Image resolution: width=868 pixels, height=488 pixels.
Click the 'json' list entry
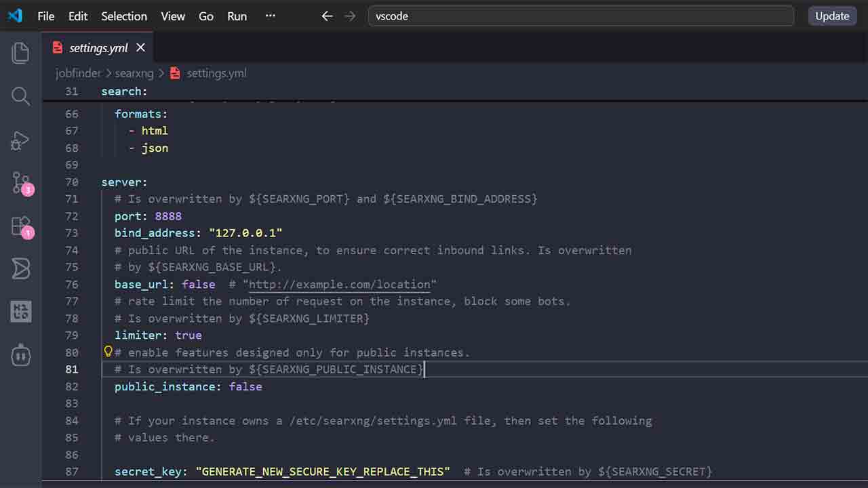click(155, 148)
